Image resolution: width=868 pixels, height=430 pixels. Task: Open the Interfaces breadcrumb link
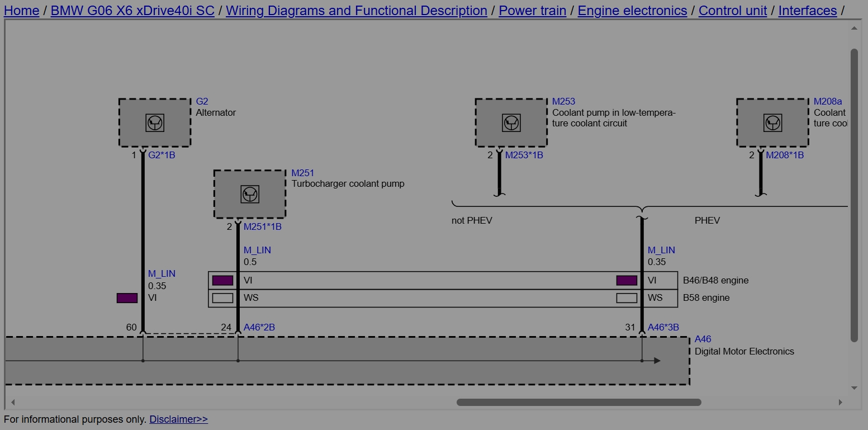pos(808,11)
